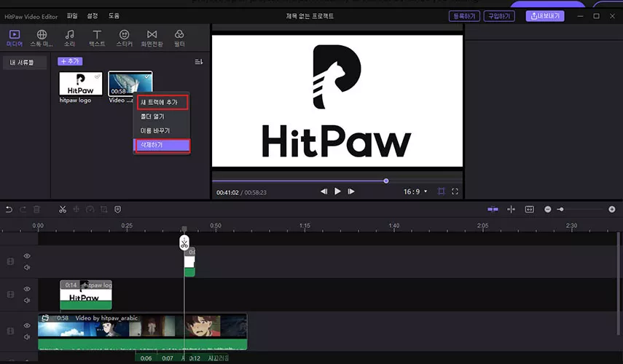Open the 필터 filter tab

[179, 38]
